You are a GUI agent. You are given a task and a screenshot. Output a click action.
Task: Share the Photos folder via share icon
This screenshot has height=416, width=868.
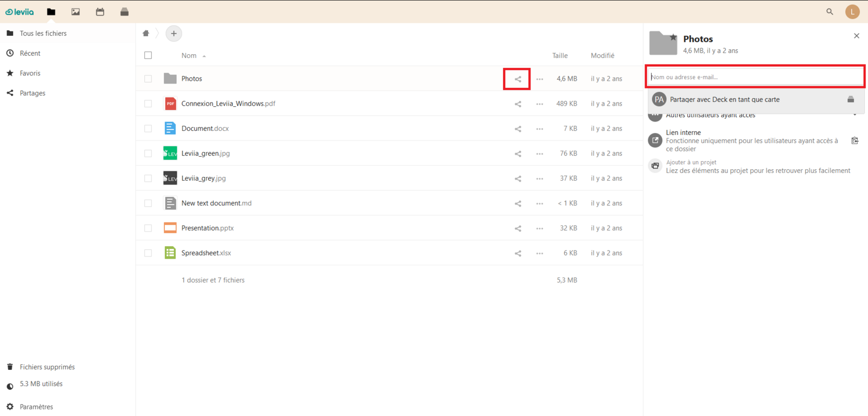(518, 79)
